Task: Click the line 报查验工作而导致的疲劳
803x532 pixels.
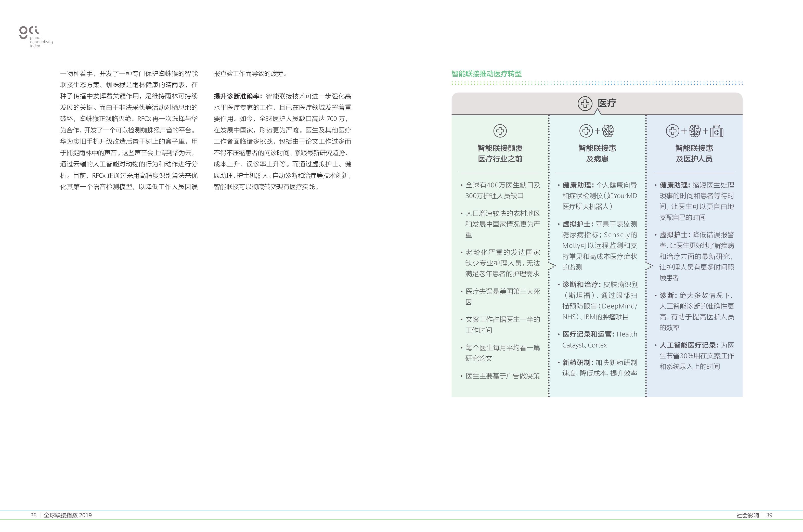Action: 251,74
